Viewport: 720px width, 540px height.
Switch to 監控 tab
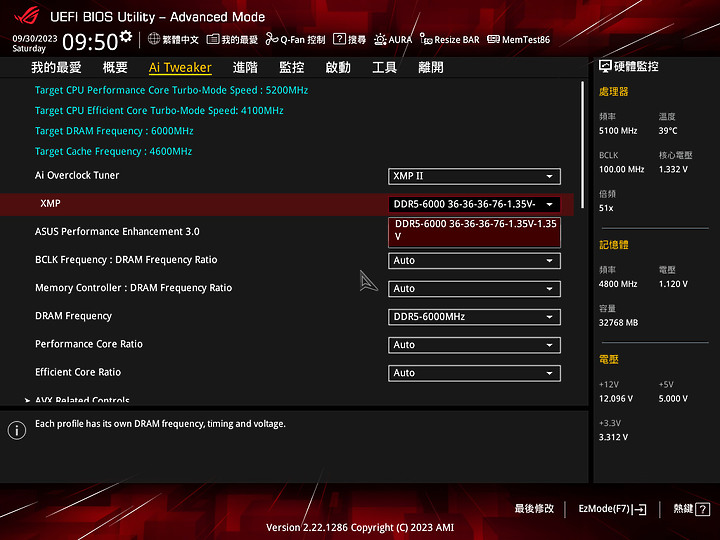click(292, 68)
